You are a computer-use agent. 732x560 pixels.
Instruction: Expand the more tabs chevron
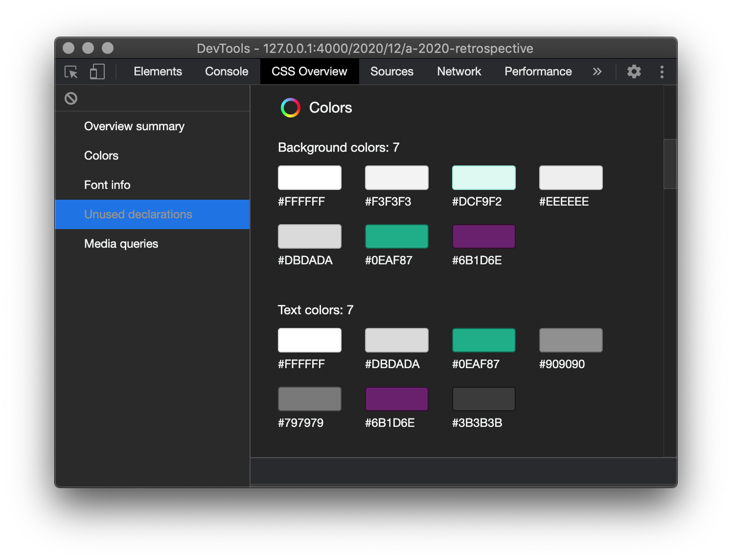click(x=597, y=72)
